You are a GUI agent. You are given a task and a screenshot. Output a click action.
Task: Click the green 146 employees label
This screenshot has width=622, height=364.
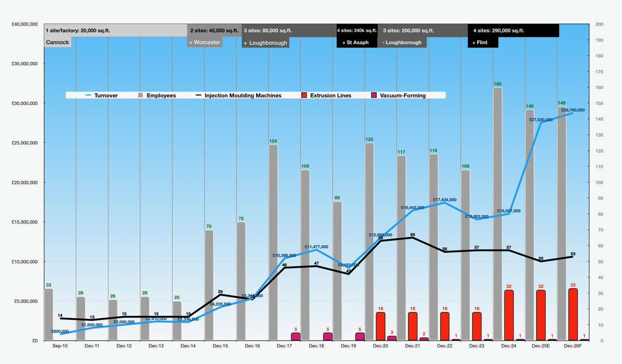[530, 106]
